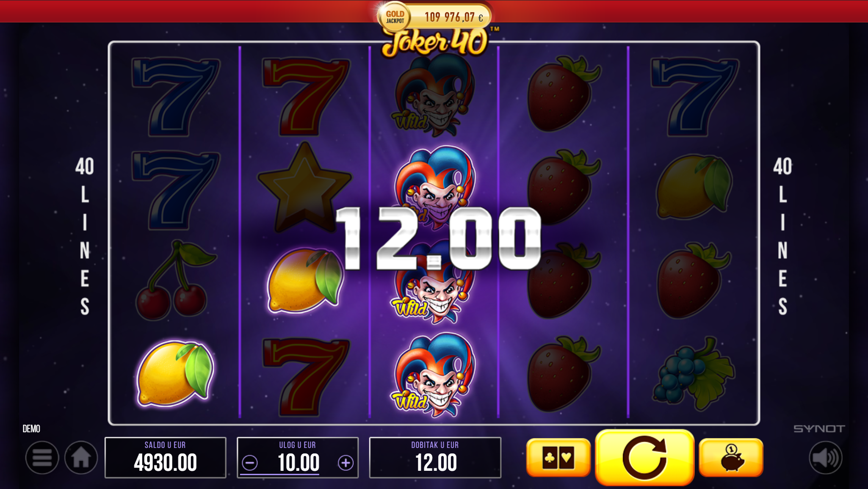
Task: Click the jackpot amount 109 976,07
Action: pos(453,17)
